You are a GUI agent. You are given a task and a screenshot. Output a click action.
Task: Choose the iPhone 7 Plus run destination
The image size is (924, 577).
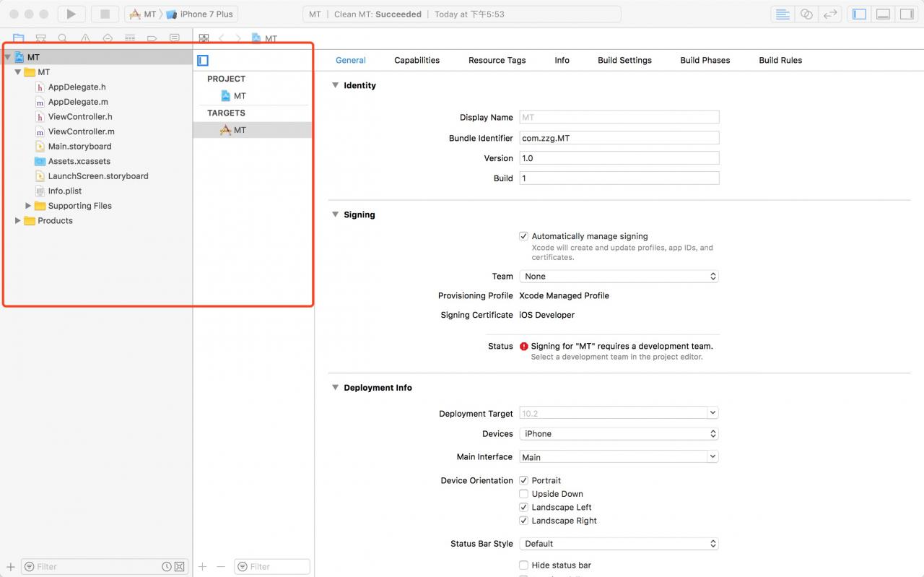coord(200,14)
